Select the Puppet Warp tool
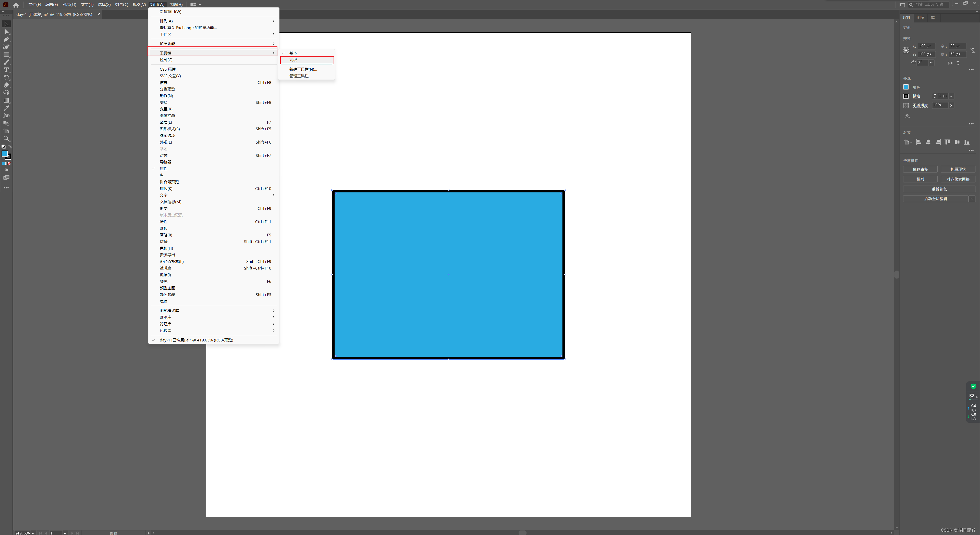980x535 pixels. coord(6,116)
